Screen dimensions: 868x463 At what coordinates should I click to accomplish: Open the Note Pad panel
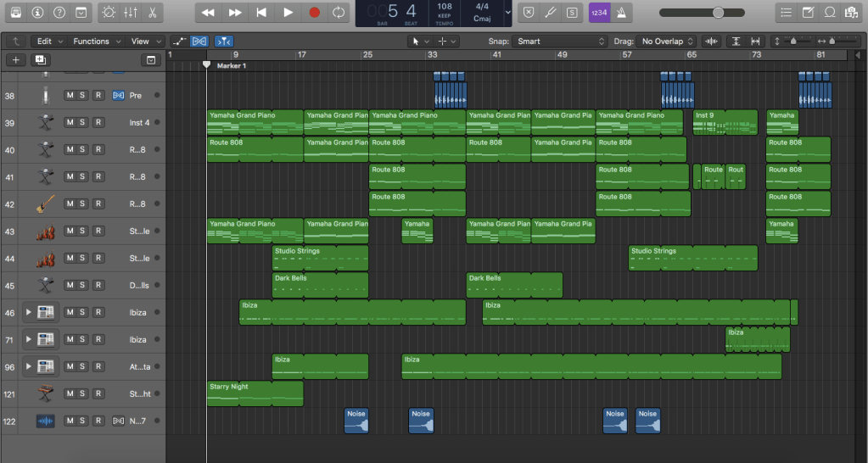808,13
